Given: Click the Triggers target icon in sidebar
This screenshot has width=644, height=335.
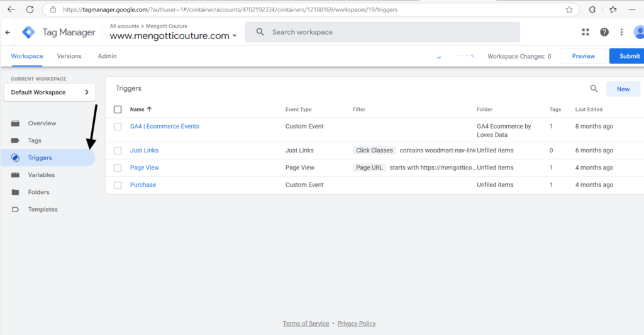Looking at the screenshot, I should pyautogui.click(x=15, y=158).
